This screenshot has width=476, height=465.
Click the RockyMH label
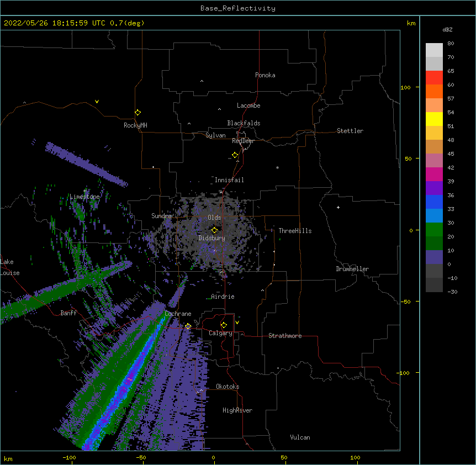click(135, 125)
